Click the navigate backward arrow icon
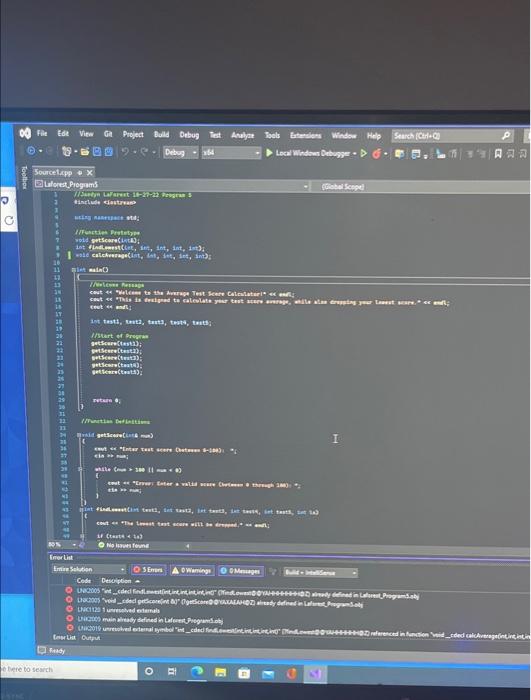The width and height of the screenshot is (531, 700). tap(31, 151)
